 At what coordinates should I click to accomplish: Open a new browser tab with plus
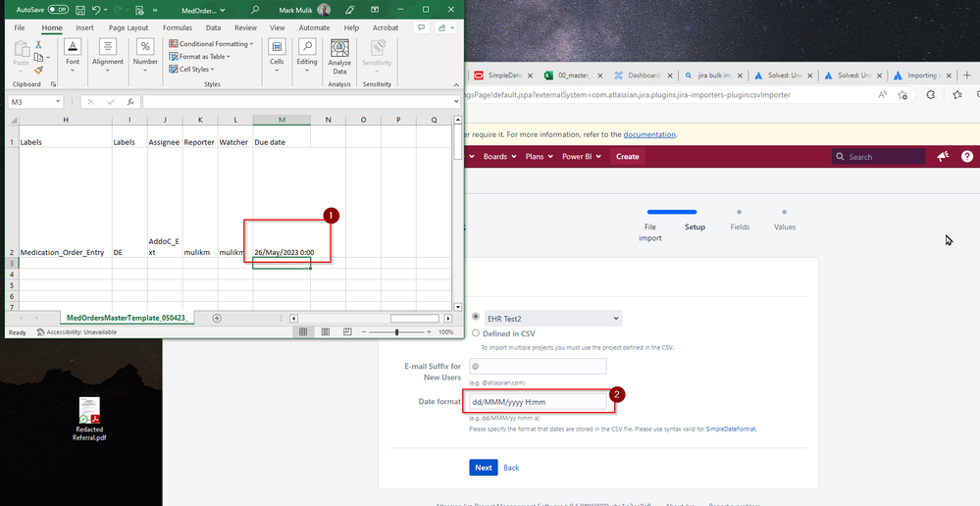966,75
